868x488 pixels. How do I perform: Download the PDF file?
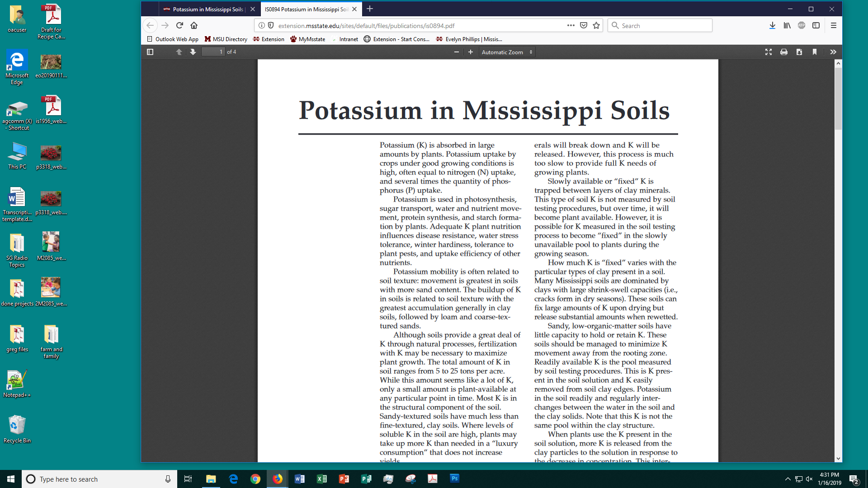799,52
